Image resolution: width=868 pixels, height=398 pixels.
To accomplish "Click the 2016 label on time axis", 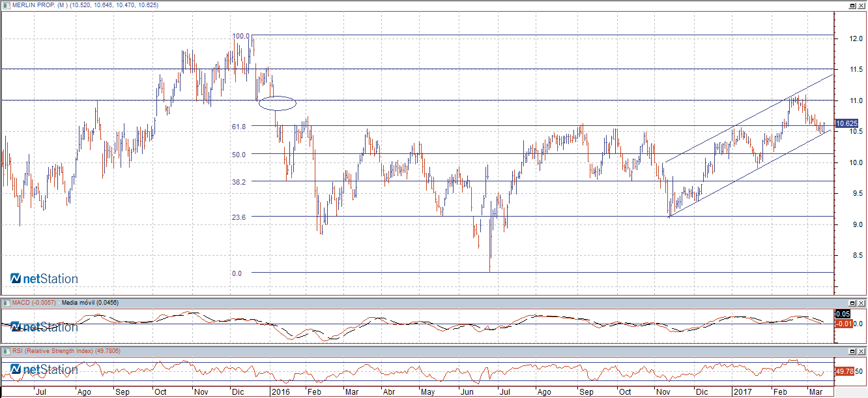I will pyautogui.click(x=281, y=392).
